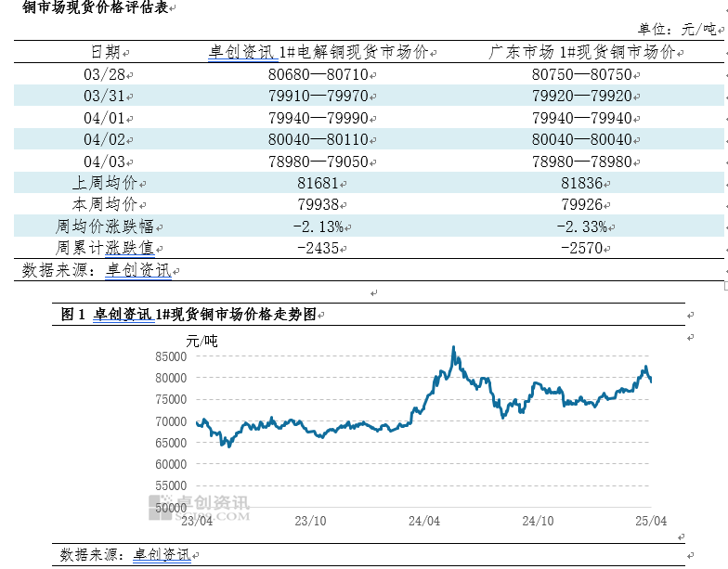Click the 85000 y-axis label on the chart
The width and height of the screenshot is (728, 569).
tap(171, 356)
